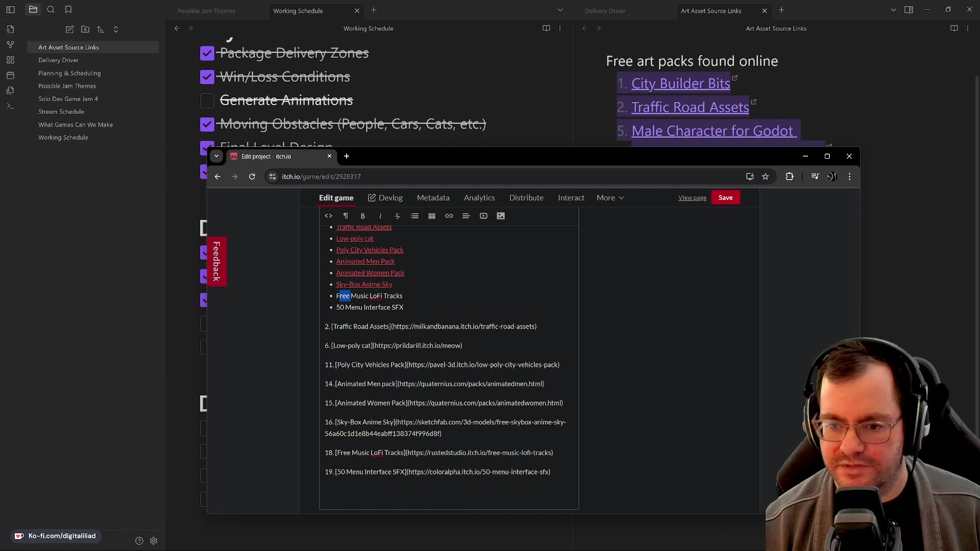Open the Interact tab on itch.io

[571, 198]
